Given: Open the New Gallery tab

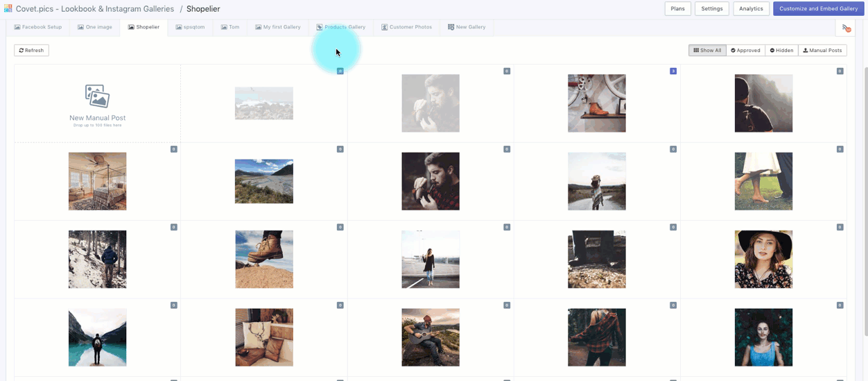Looking at the screenshot, I should coord(467,27).
